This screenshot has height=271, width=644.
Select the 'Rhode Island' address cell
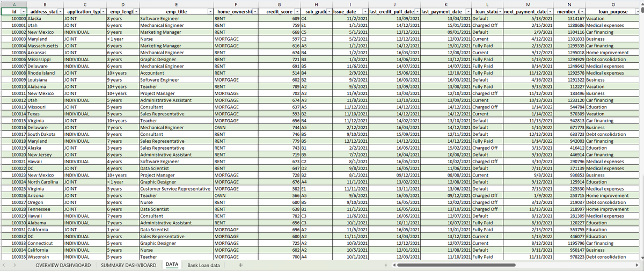[45, 73]
